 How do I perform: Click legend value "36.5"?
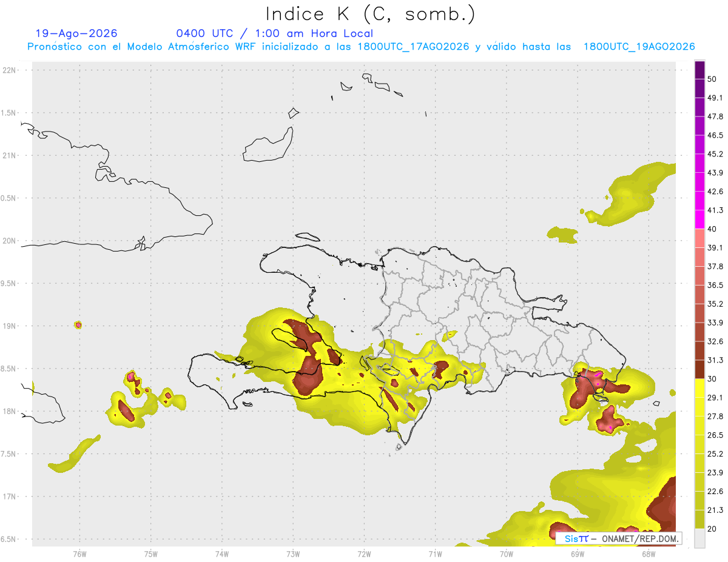715,285
